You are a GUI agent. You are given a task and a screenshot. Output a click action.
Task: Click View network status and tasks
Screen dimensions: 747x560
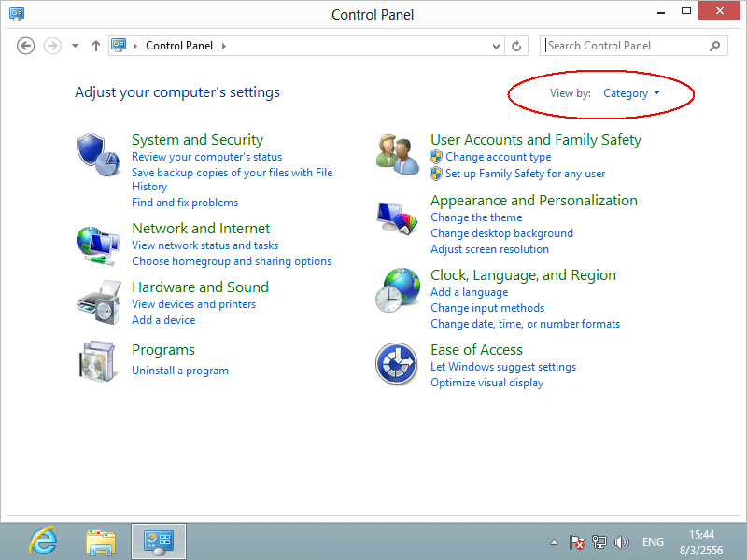204,245
